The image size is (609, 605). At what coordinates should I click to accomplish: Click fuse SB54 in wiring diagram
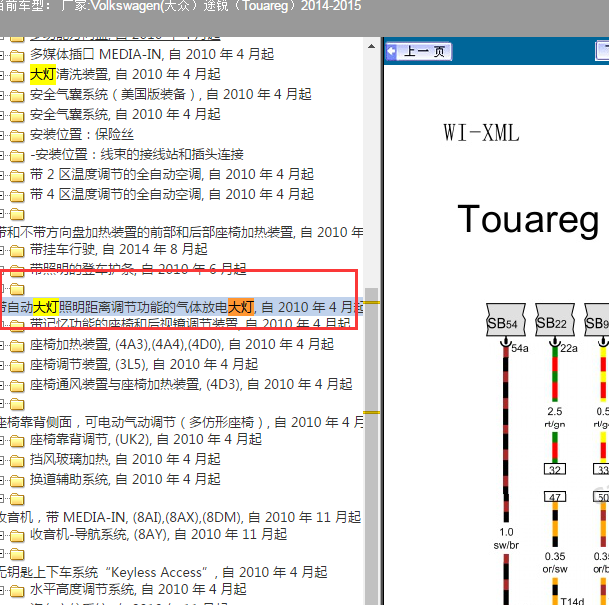click(x=506, y=320)
